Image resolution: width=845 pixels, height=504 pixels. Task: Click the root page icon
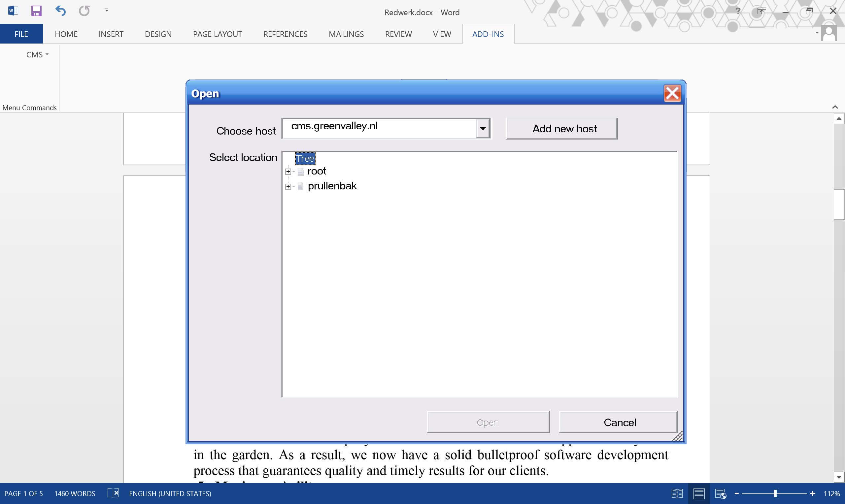(300, 172)
